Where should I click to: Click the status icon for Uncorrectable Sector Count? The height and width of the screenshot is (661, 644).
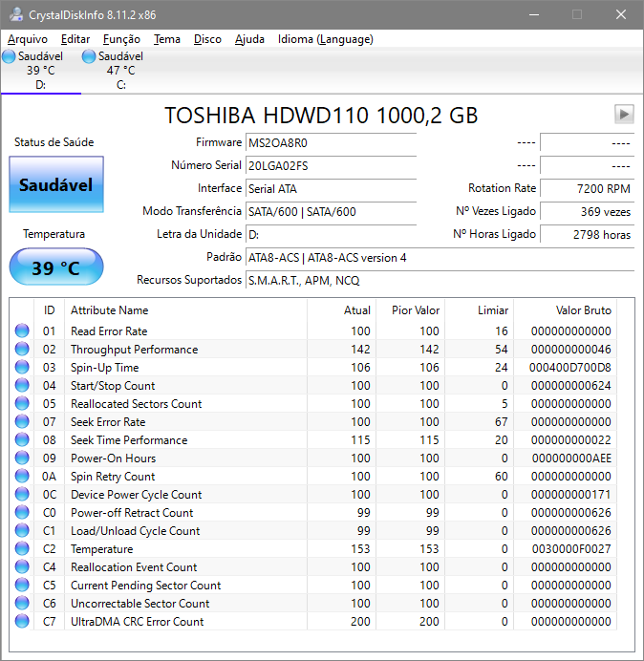pos(22,603)
